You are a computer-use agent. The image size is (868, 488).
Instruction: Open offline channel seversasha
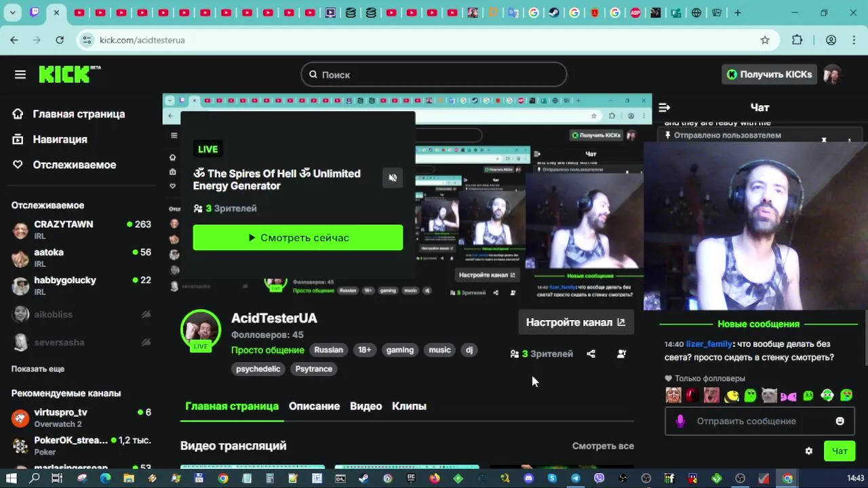[81, 342]
